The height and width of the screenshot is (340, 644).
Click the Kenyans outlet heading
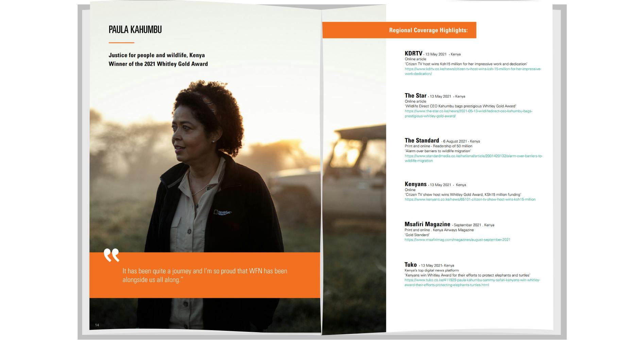coord(416,184)
